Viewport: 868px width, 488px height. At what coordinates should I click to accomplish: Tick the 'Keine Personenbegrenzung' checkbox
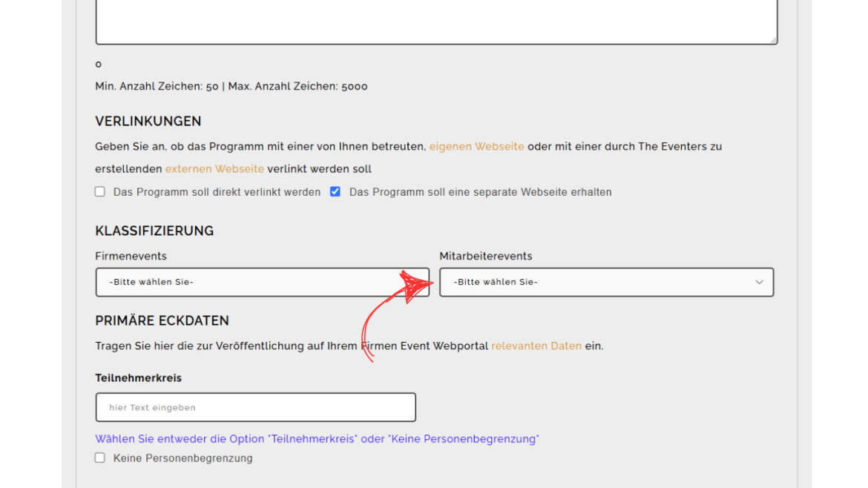point(99,458)
